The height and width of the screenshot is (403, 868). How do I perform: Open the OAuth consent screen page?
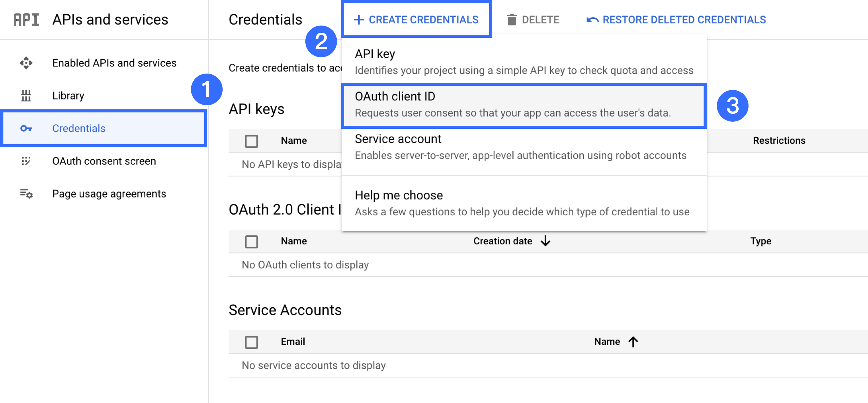104,161
